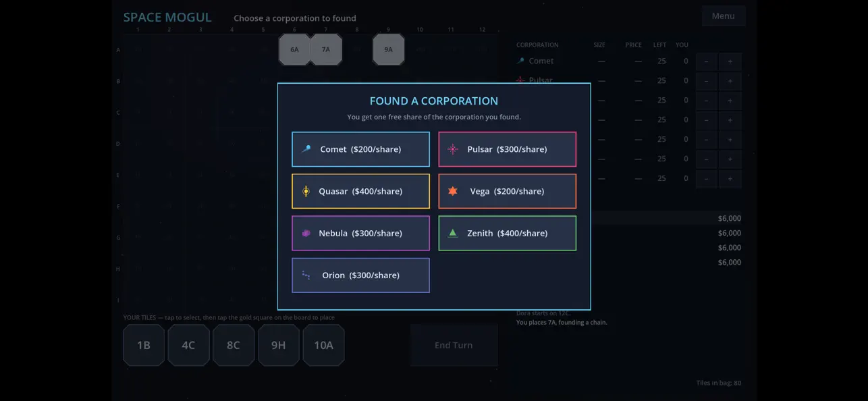The width and height of the screenshot is (868, 401).
Task: Pick the 8C tile from your tiles
Action: (x=234, y=345)
